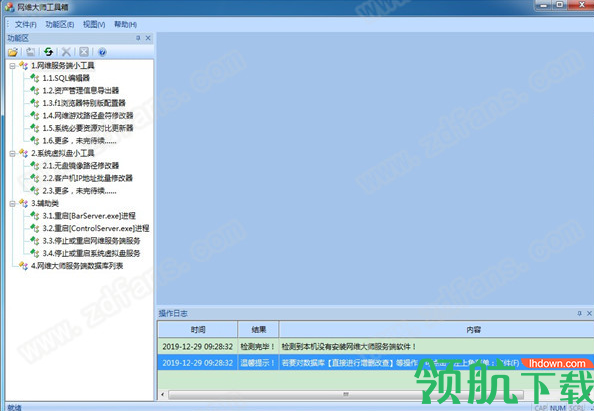Click the gray X delete toolbar icon
Viewport: 594px width, 411px height.
pyautogui.click(x=66, y=52)
